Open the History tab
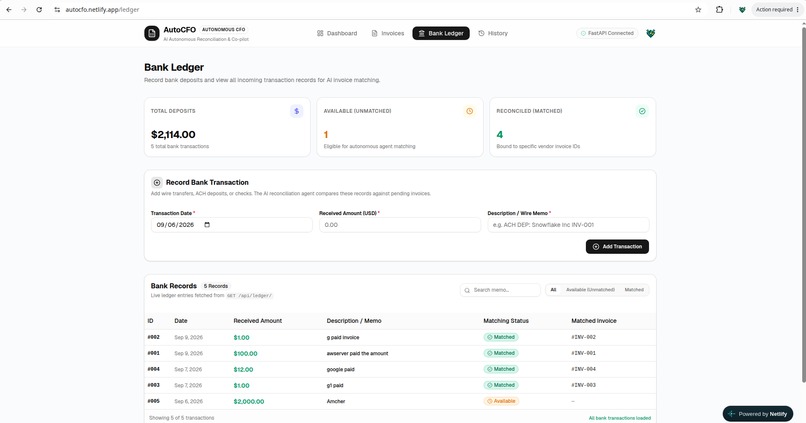This screenshot has width=806, height=423. (493, 33)
